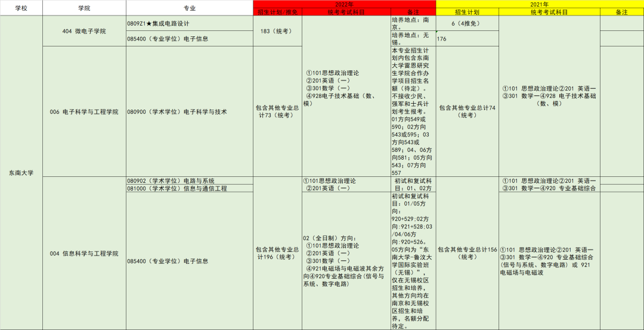Select 2022 subjects cell with 928电子技术基础
The width and height of the screenshot is (644, 330).
pyautogui.click(x=346, y=96)
